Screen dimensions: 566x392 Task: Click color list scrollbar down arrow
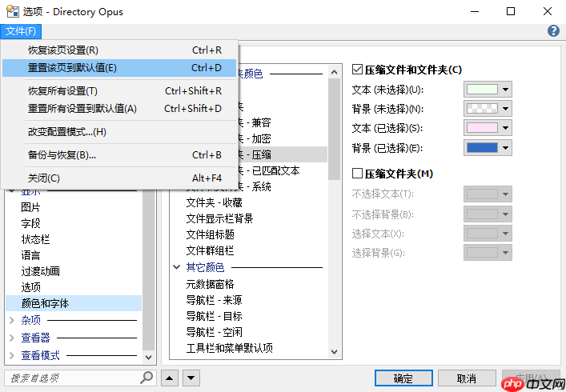point(335,352)
